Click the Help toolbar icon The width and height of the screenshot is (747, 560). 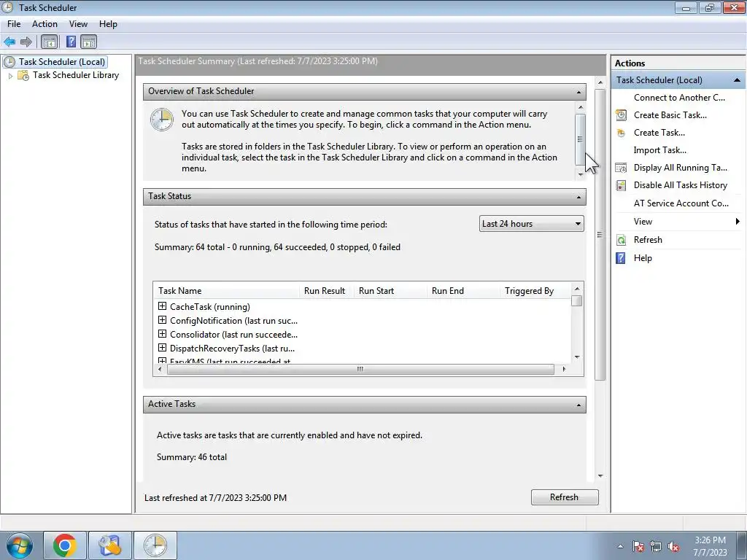point(71,42)
